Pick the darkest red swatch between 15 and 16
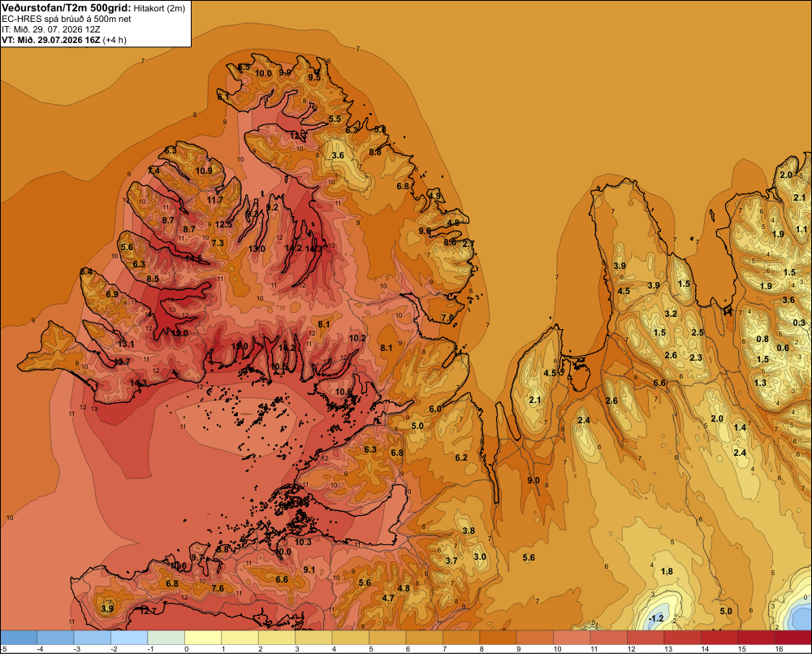The image size is (812, 654). tap(756, 638)
